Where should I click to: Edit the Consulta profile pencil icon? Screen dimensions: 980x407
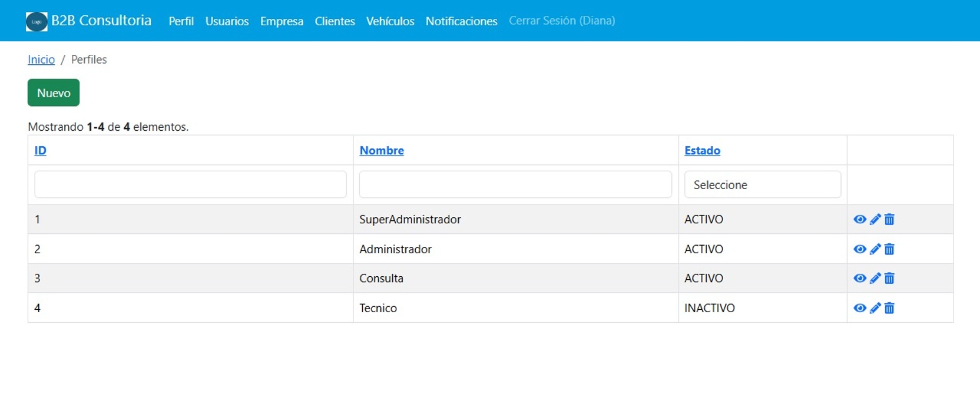pyautogui.click(x=875, y=278)
